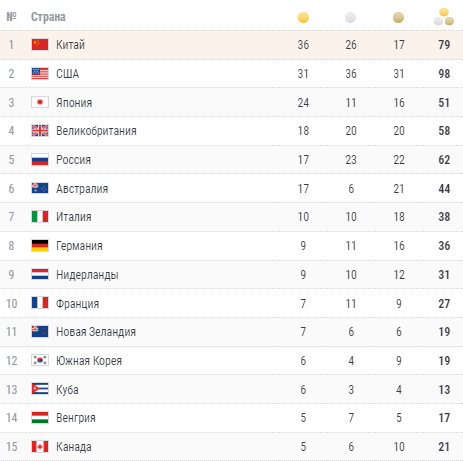Click the № column header

[11, 17]
